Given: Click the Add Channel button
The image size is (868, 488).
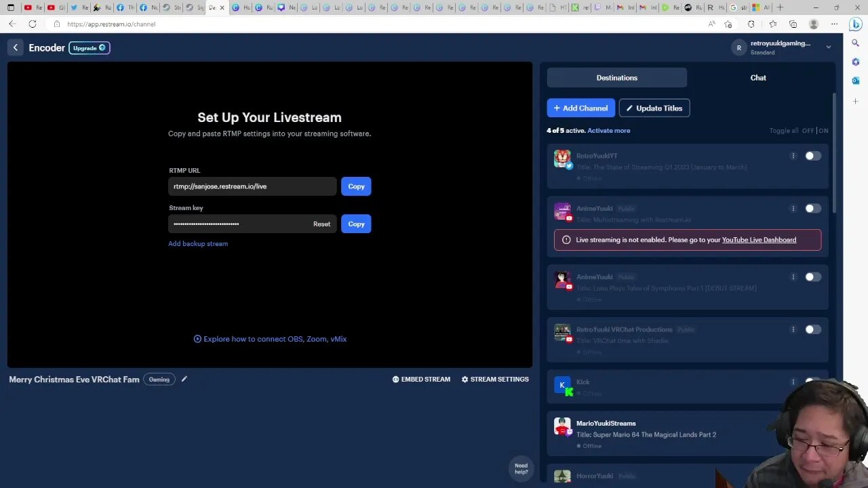Looking at the screenshot, I should tap(581, 108).
